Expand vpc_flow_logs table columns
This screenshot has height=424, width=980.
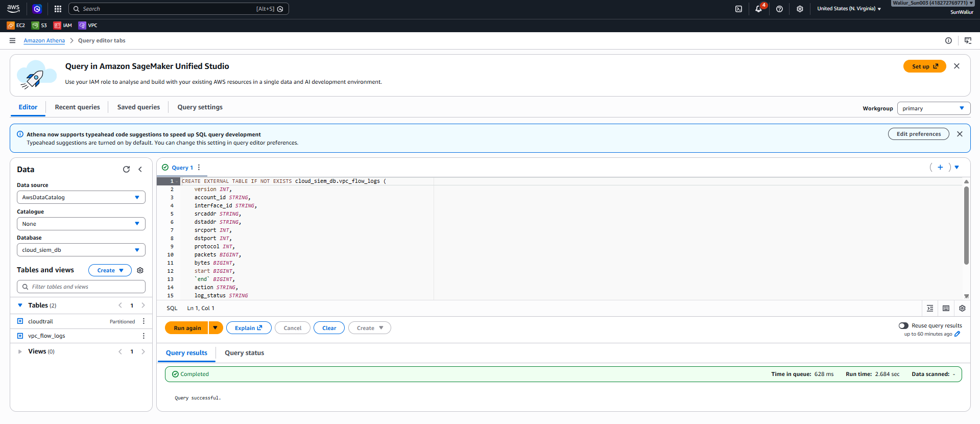click(x=20, y=336)
